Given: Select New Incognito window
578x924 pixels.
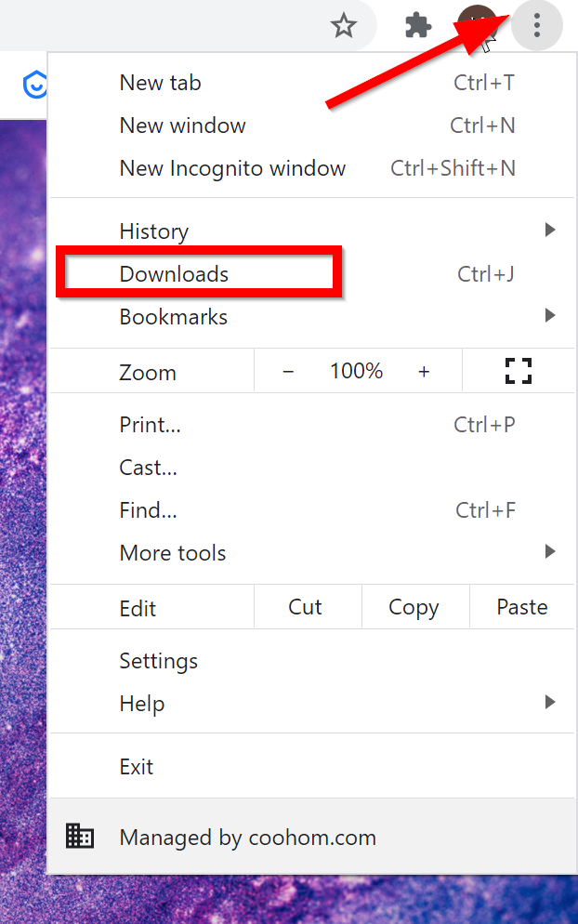Looking at the screenshot, I should coord(232,168).
